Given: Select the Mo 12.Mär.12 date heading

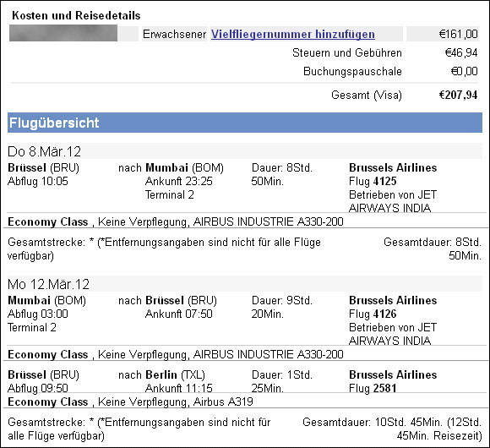Looking at the screenshot, I should click(x=48, y=284).
